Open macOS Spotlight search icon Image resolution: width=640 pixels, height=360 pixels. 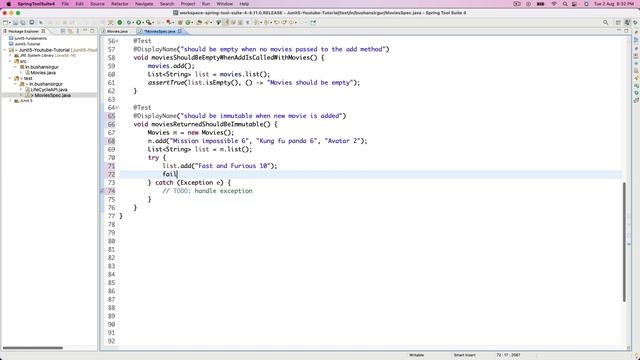[x=565, y=4]
